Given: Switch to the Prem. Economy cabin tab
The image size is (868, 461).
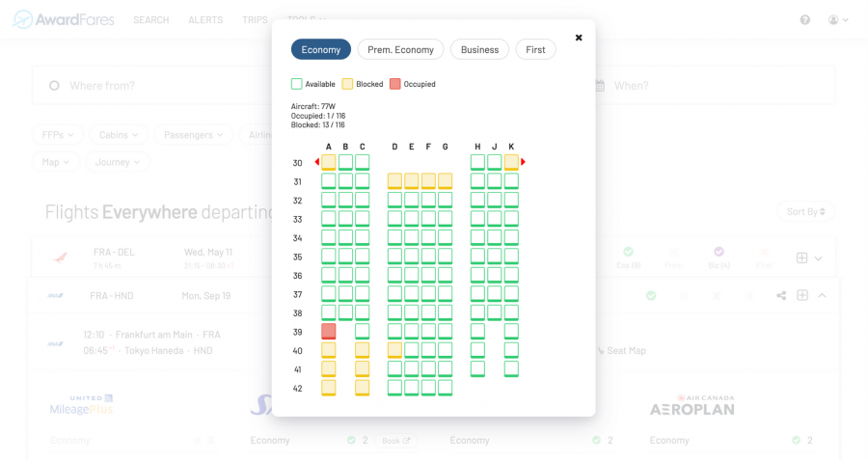Looking at the screenshot, I should coord(400,49).
